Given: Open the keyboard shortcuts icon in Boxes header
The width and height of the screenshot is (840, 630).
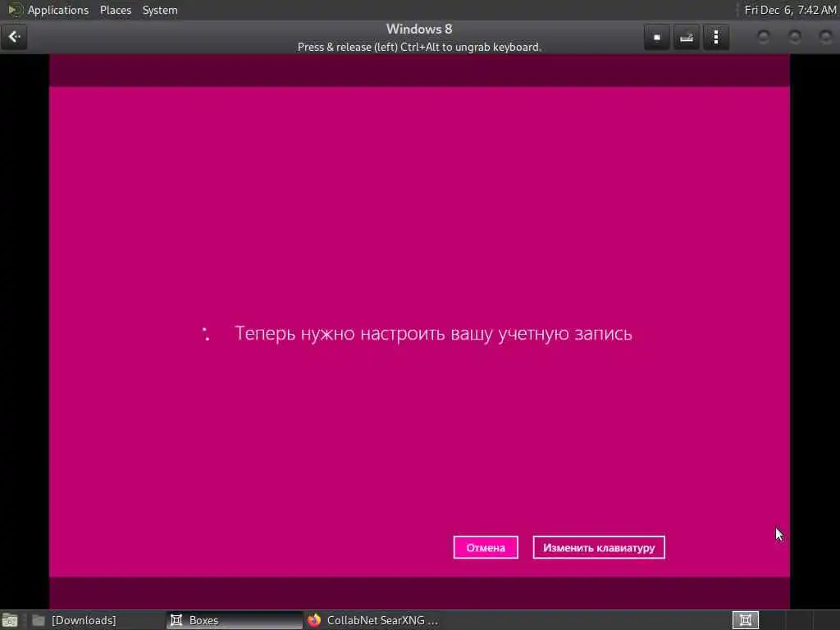Looking at the screenshot, I should tap(687, 38).
